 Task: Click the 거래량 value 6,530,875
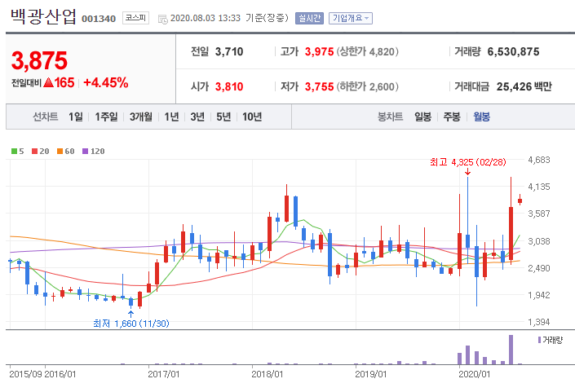pos(513,51)
